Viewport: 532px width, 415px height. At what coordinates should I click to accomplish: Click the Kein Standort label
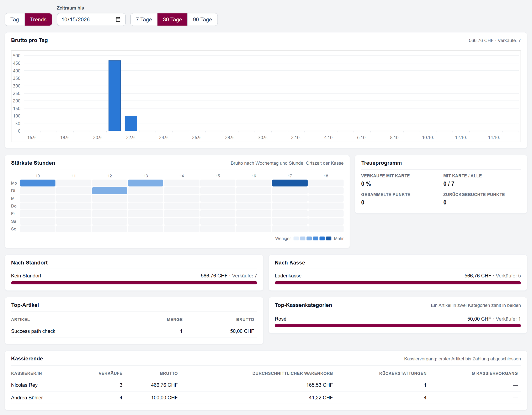[x=26, y=276]
